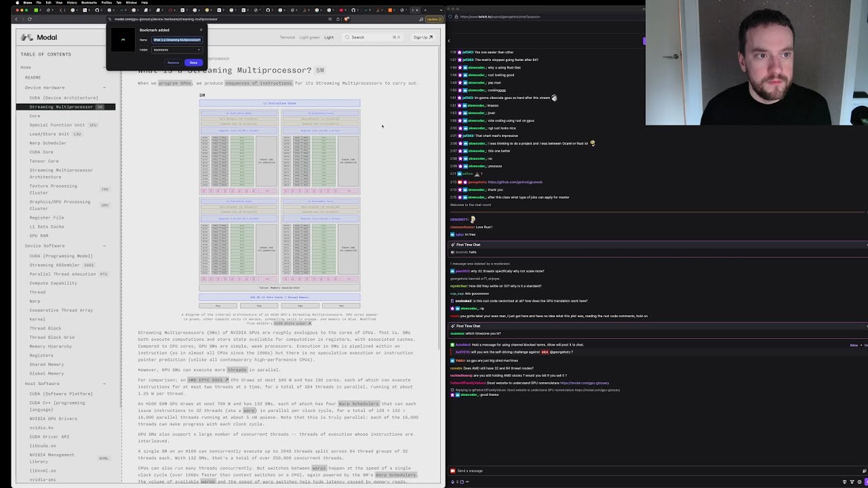Select Streaming Multiprocessor SM in the sidebar
868x488 pixels.
coord(66,107)
